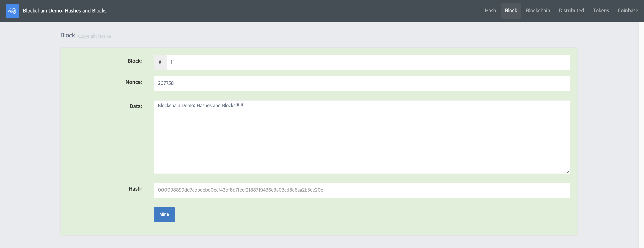Click the # symbol before block number
This screenshot has height=248, width=644.
160,62
